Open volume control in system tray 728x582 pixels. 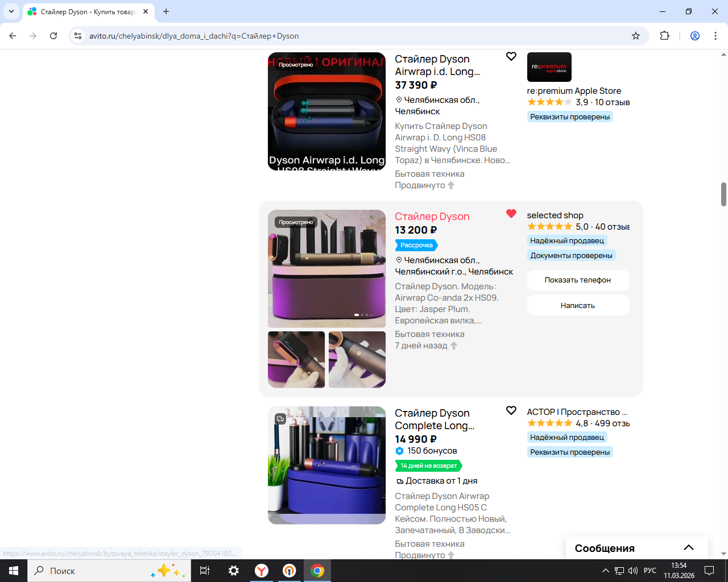click(633, 571)
